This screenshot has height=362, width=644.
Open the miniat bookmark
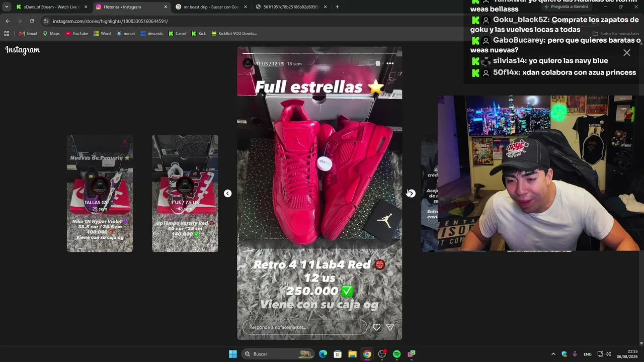(x=126, y=34)
